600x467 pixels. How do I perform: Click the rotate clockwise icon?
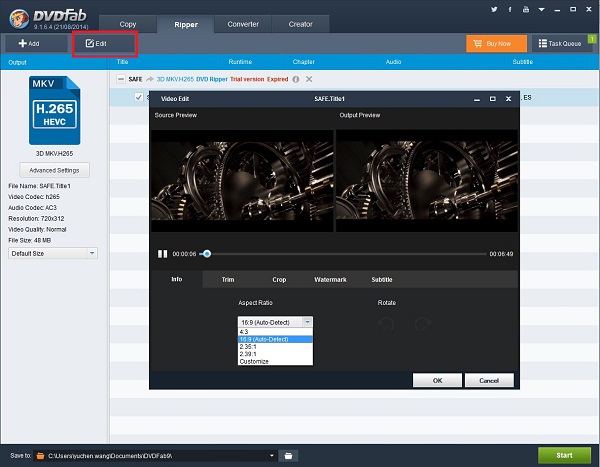point(423,325)
